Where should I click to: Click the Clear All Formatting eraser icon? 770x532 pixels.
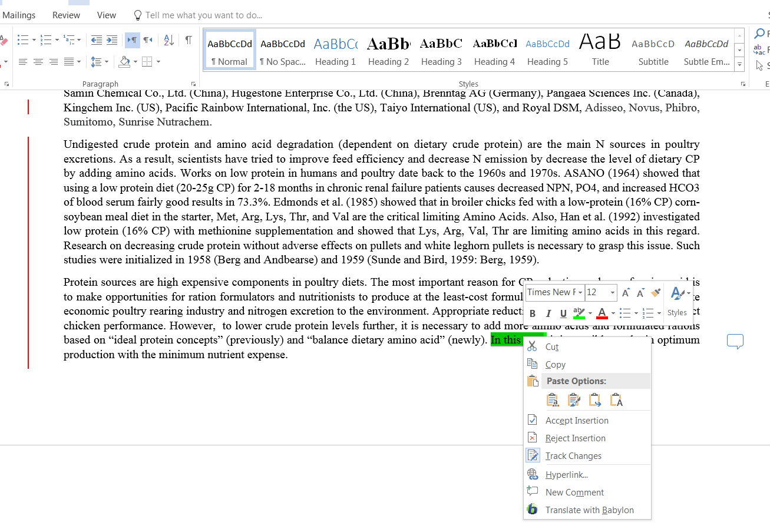(x=4, y=40)
